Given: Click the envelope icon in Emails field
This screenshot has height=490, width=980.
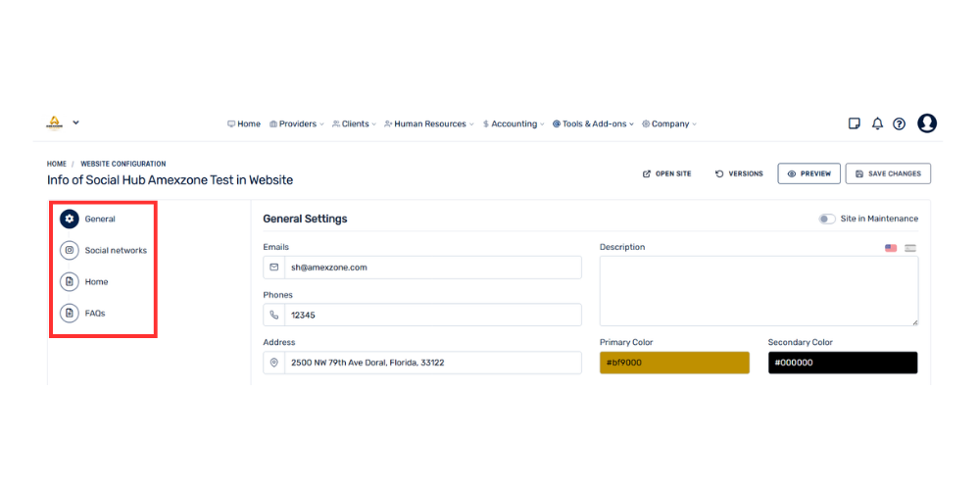Looking at the screenshot, I should (x=273, y=267).
